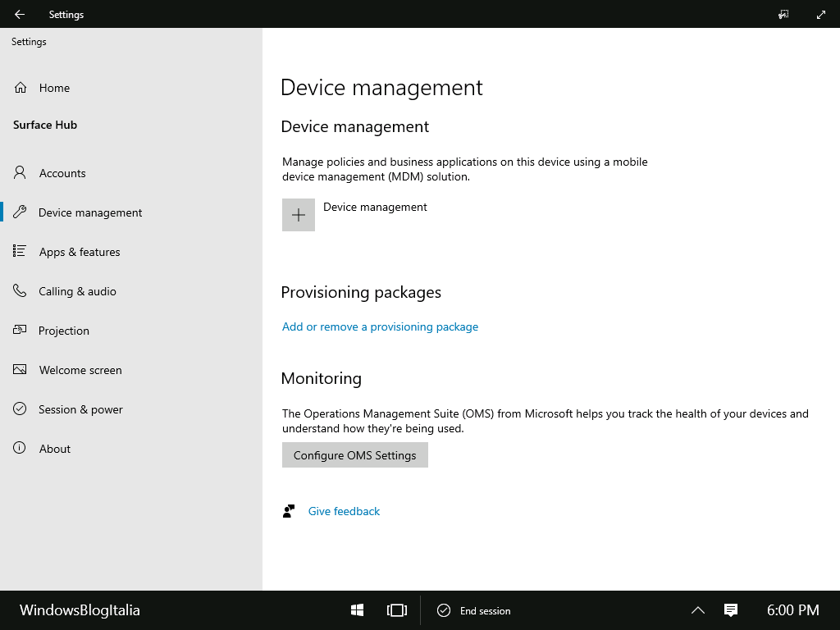Screen dimensions: 840x630
Task: Click the Device management wrench icon
Action: point(20,212)
